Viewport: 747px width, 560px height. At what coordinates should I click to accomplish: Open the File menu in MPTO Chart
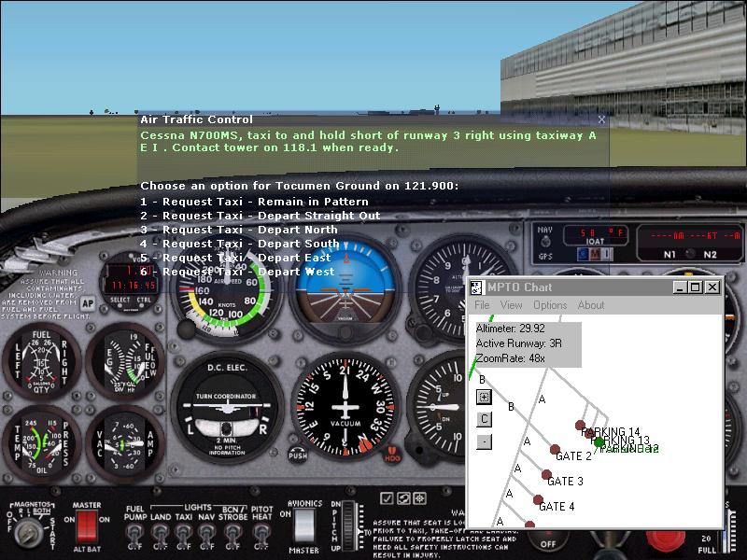(482, 305)
